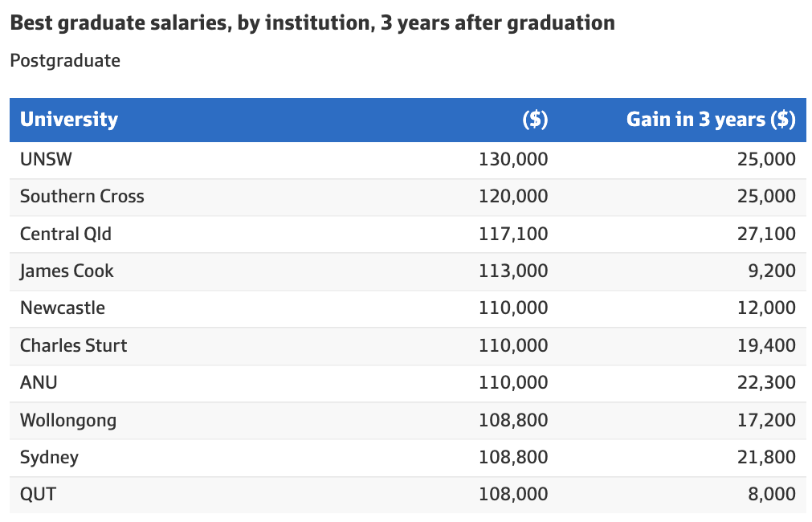This screenshot has width=812, height=522.
Task: Select the Newcastle row name
Action: pos(63,308)
